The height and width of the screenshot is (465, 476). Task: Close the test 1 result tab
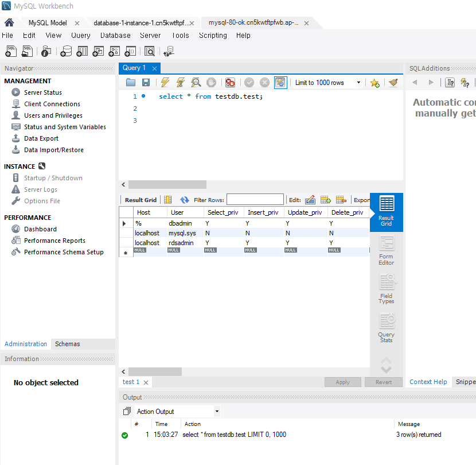pos(146,382)
